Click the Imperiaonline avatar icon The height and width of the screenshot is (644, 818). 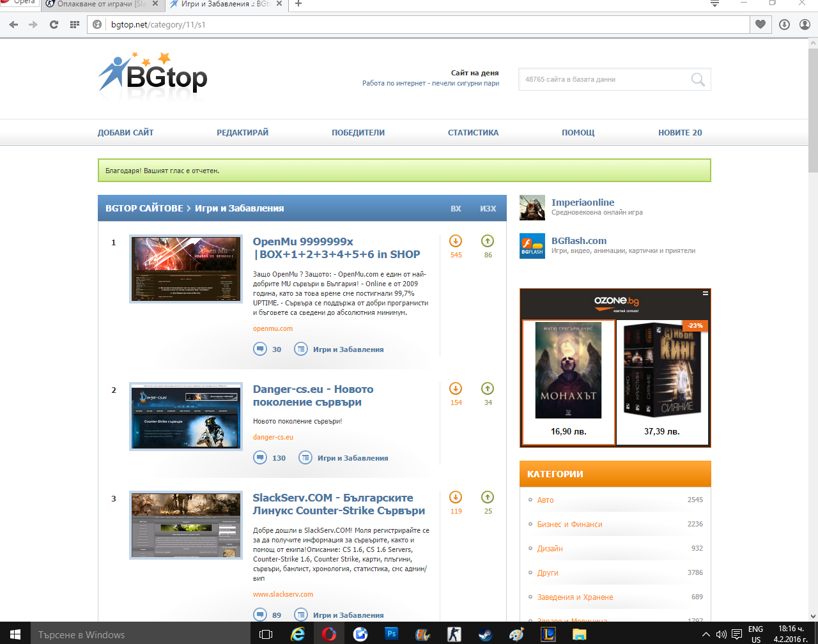pos(532,208)
